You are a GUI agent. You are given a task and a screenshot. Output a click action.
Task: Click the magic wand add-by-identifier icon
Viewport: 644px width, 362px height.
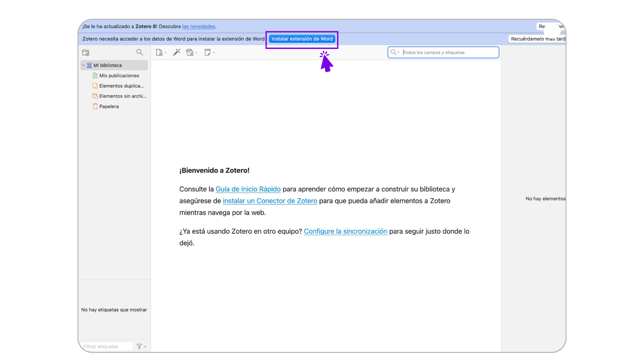coord(176,52)
